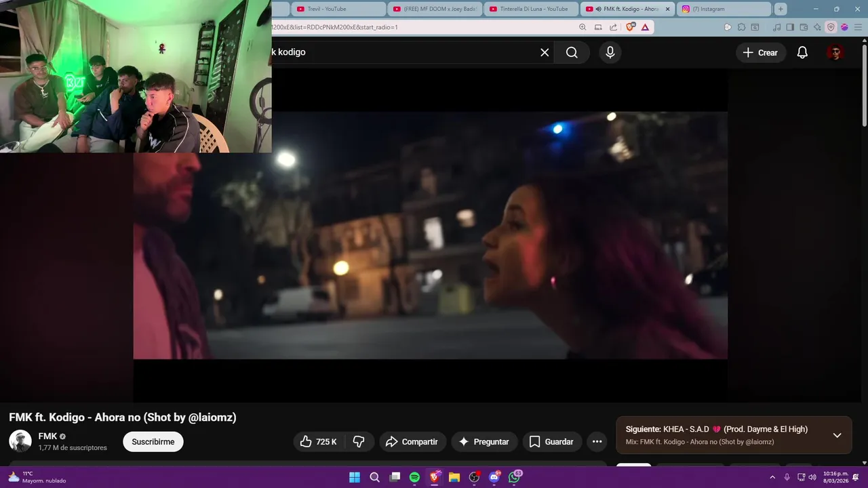The image size is (868, 488).
Task: Open the Brave VPN shield icon
Action: (831, 27)
